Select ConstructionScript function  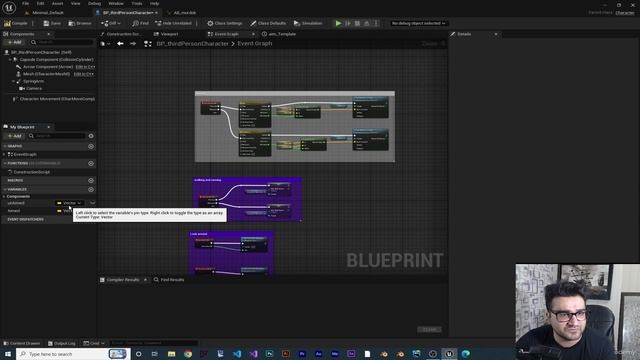point(31,172)
